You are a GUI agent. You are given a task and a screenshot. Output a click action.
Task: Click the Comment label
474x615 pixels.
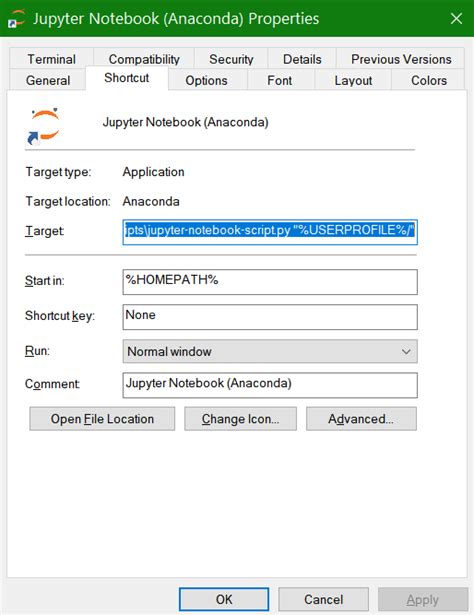pyautogui.click(x=52, y=384)
